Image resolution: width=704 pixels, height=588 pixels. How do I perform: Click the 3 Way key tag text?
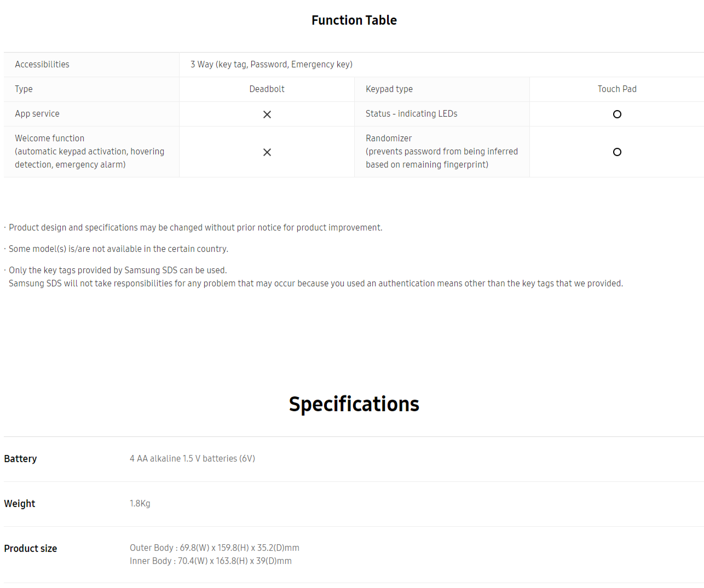click(272, 65)
